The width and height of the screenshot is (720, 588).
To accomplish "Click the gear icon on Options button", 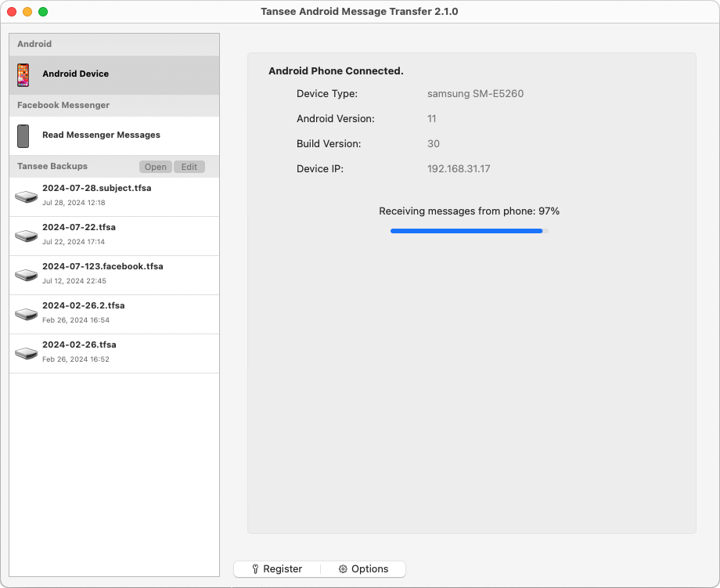I will [343, 569].
